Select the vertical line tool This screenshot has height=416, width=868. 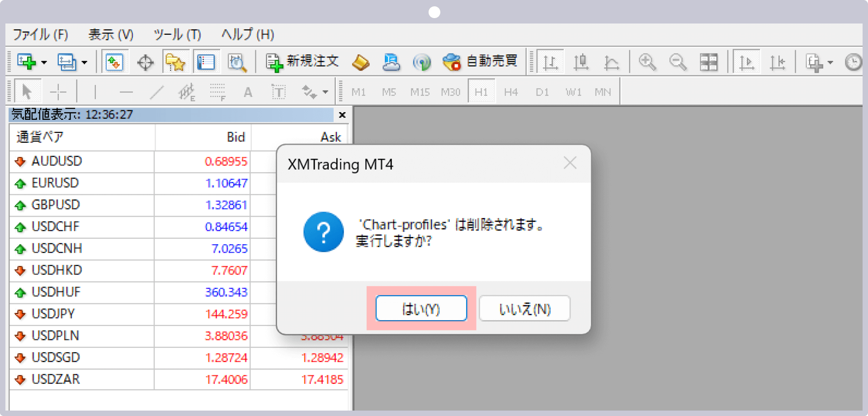click(95, 92)
